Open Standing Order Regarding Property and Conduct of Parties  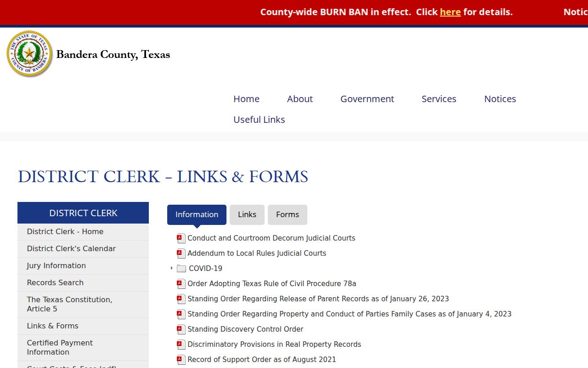(350, 314)
